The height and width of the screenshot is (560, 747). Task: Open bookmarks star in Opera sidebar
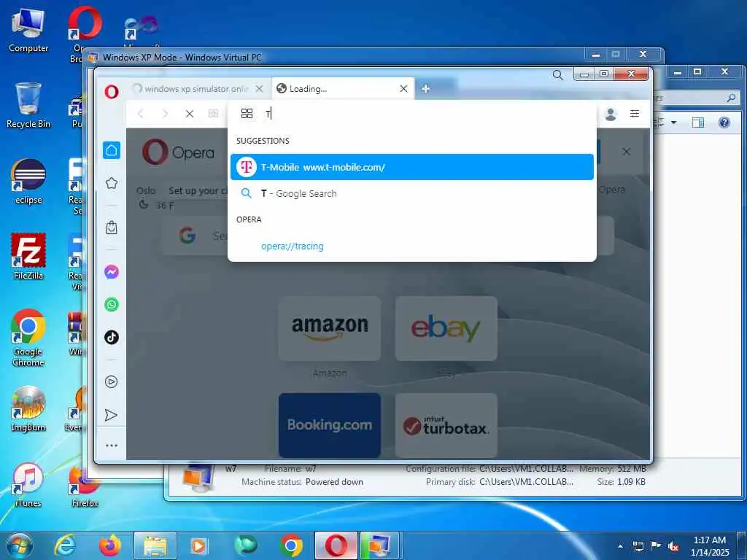click(112, 183)
